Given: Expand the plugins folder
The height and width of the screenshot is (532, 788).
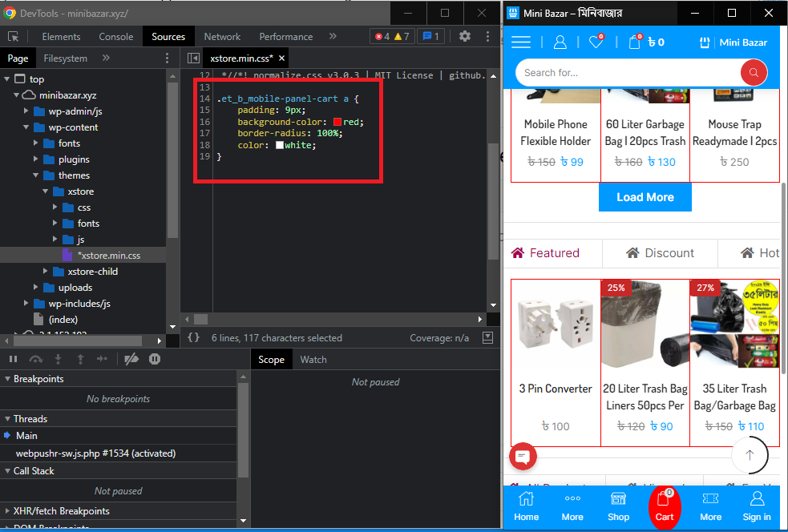Looking at the screenshot, I should point(36,159).
